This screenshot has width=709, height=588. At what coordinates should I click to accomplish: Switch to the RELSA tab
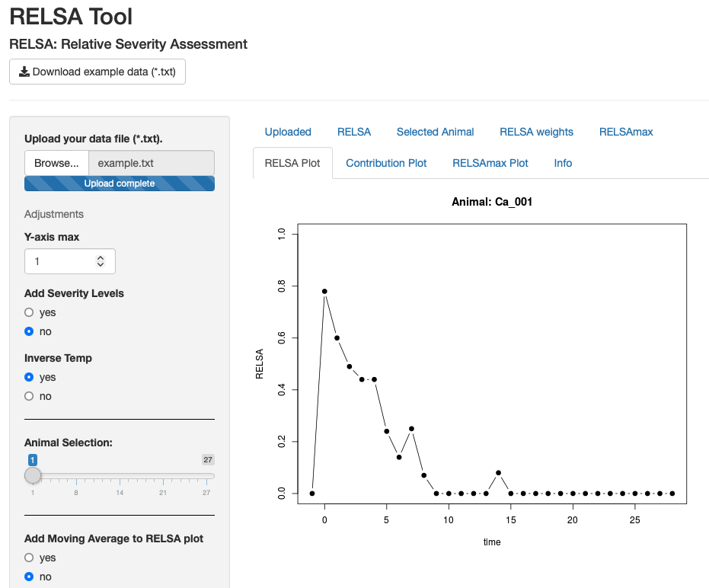point(353,132)
